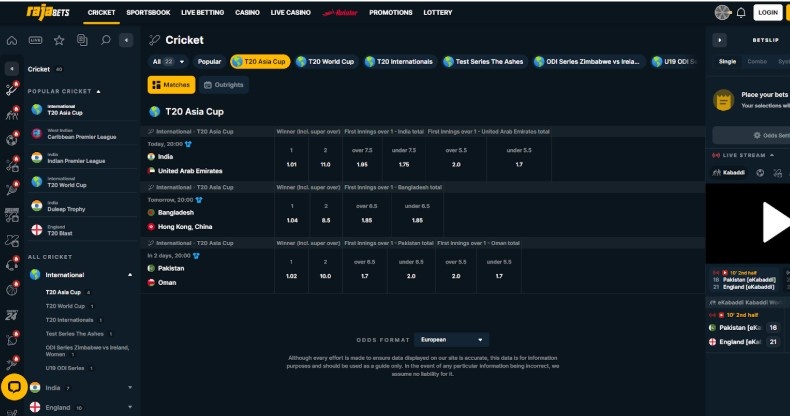Collapse the LIVE STREAM section
This screenshot has height=416, width=790.
(x=772, y=155)
